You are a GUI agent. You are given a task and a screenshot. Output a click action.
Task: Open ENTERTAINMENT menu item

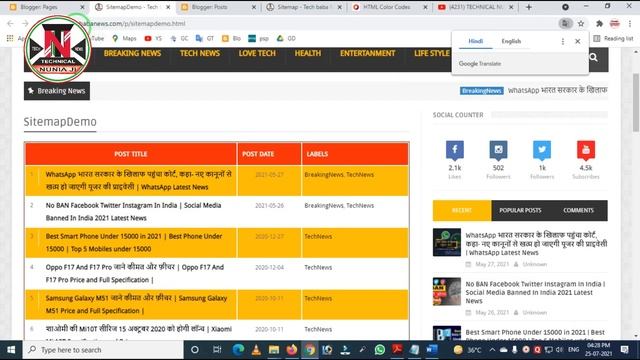[367, 53]
